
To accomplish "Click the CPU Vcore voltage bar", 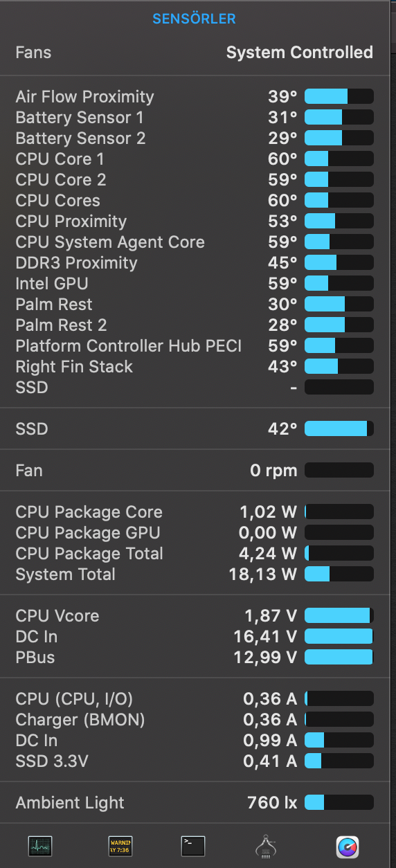I will [x=339, y=616].
